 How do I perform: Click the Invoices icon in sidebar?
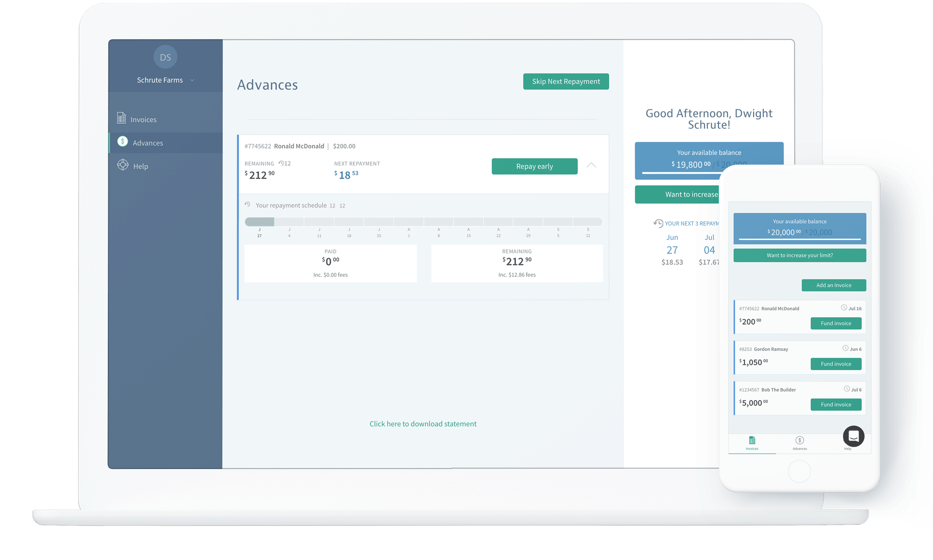click(122, 119)
